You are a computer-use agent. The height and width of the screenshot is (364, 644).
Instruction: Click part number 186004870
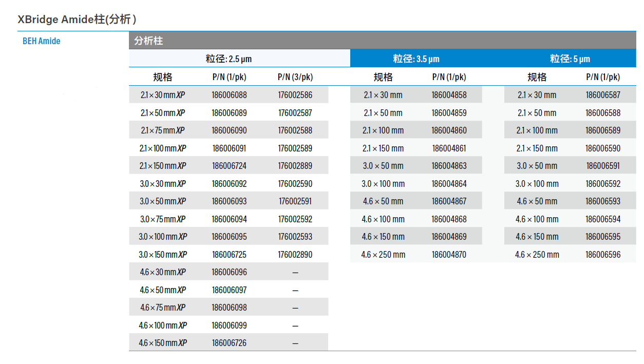click(449, 255)
